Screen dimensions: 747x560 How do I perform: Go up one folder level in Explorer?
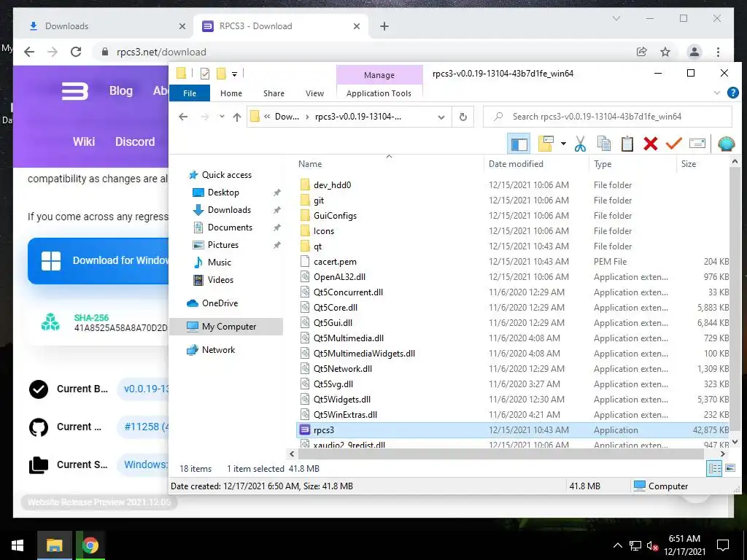pyautogui.click(x=237, y=117)
